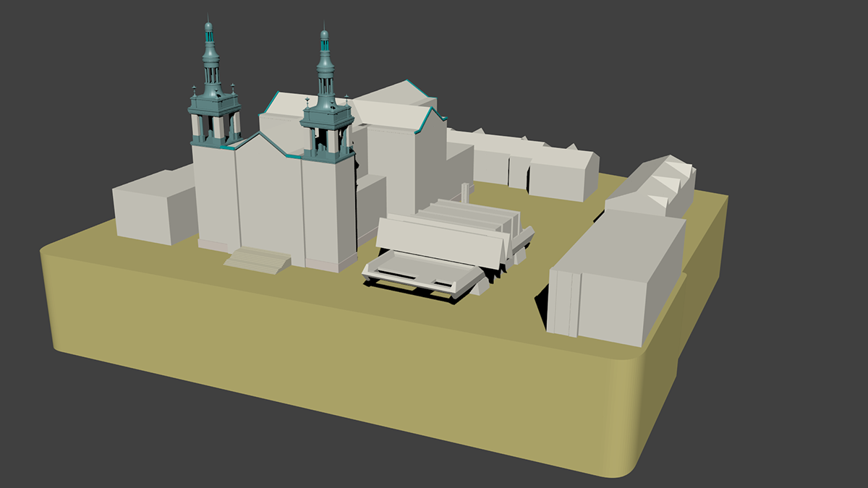Click the right church tower's teal spire

[325, 67]
